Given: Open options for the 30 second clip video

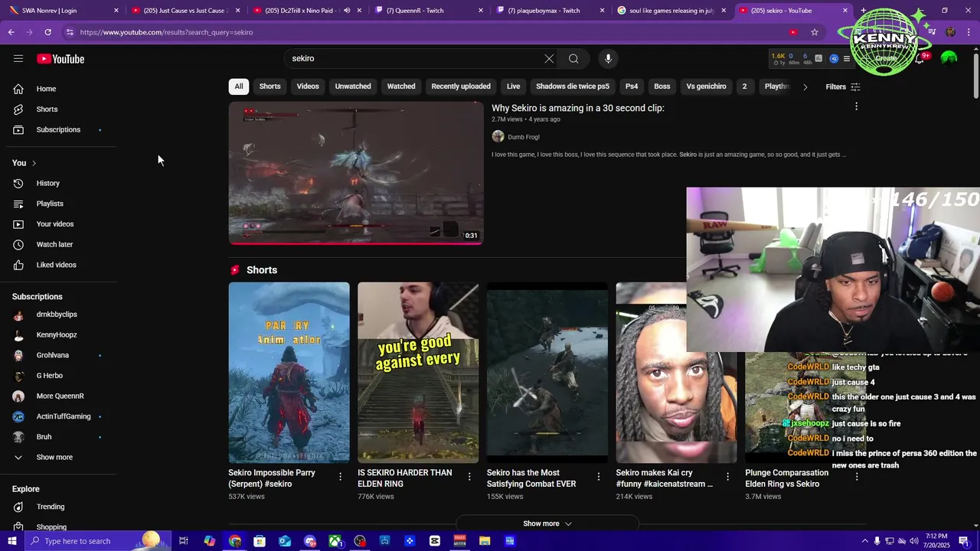Looking at the screenshot, I should pyautogui.click(x=856, y=106).
